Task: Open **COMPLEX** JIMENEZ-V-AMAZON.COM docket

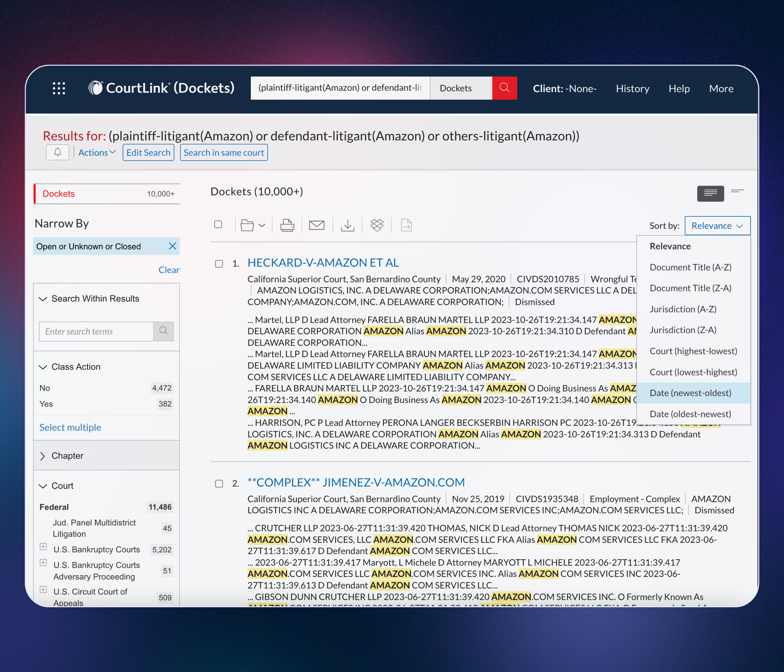Action: point(356,482)
